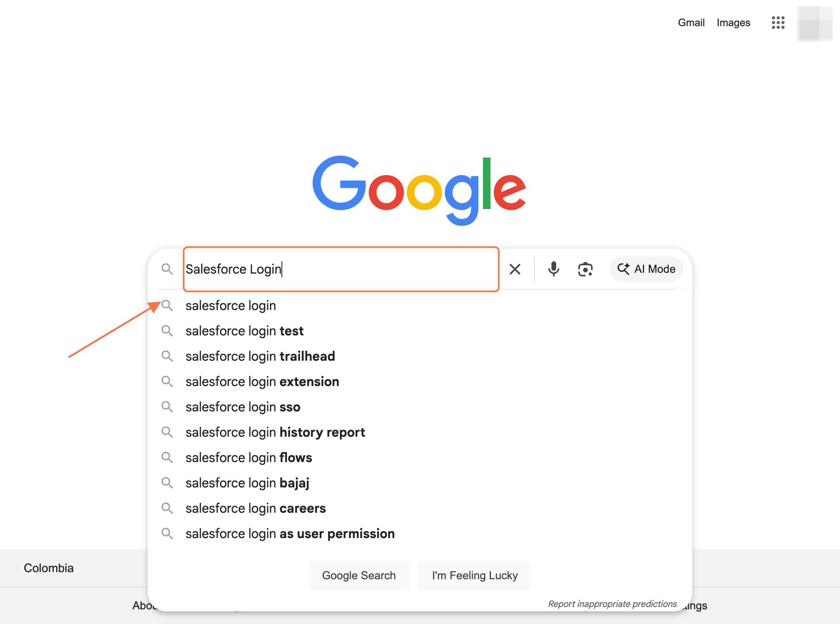Click the Google logo
Image resolution: width=840 pixels, height=624 pixels.
click(419, 190)
